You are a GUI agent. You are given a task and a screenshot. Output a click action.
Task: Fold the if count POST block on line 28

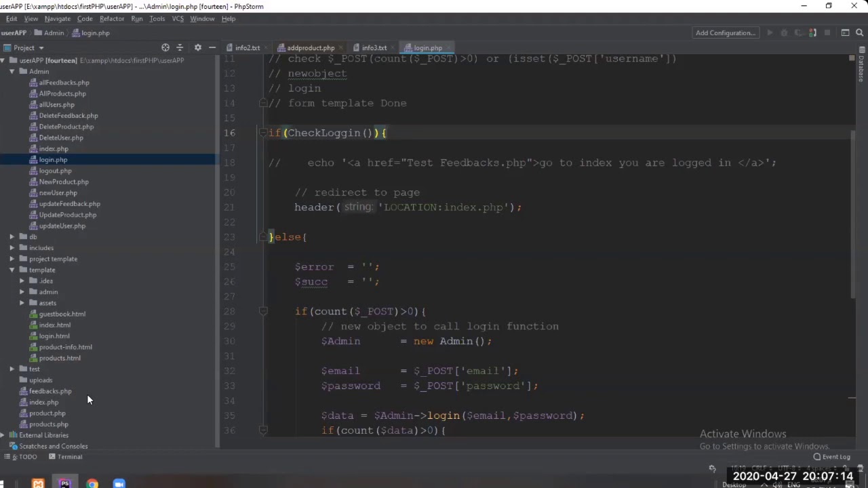pos(263,312)
